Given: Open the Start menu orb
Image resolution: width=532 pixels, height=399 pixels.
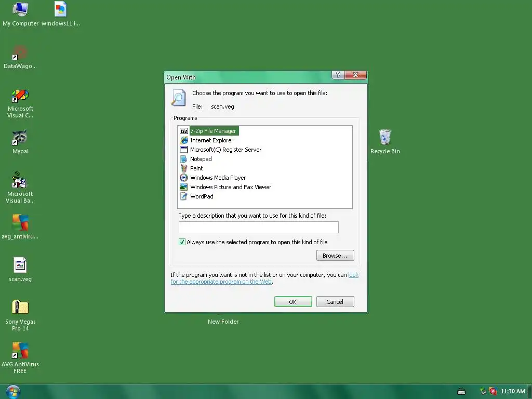Looking at the screenshot, I should 13,392.
